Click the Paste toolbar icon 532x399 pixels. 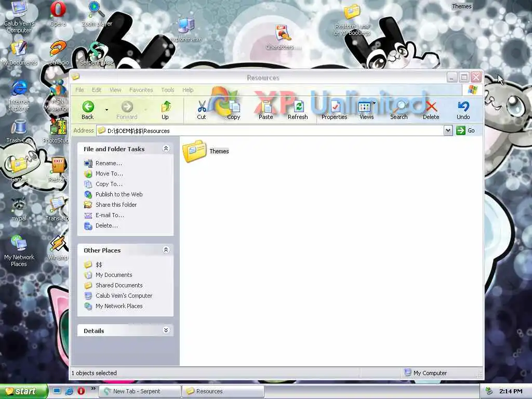pos(265,110)
